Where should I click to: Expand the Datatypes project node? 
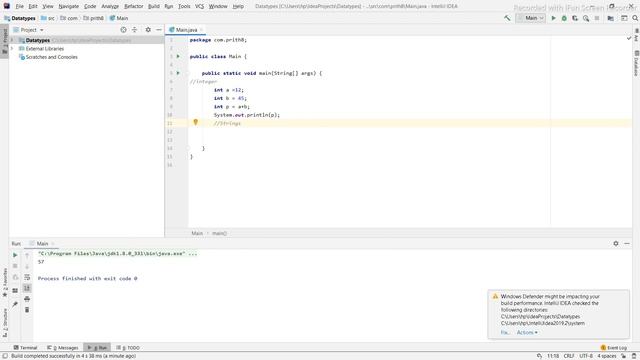point(12,40)
